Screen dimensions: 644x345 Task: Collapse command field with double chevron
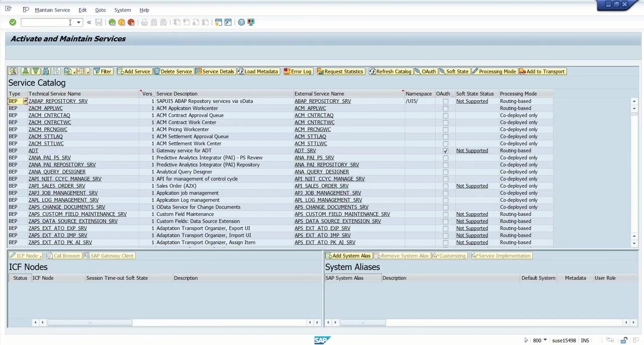[x=89, y=22]
